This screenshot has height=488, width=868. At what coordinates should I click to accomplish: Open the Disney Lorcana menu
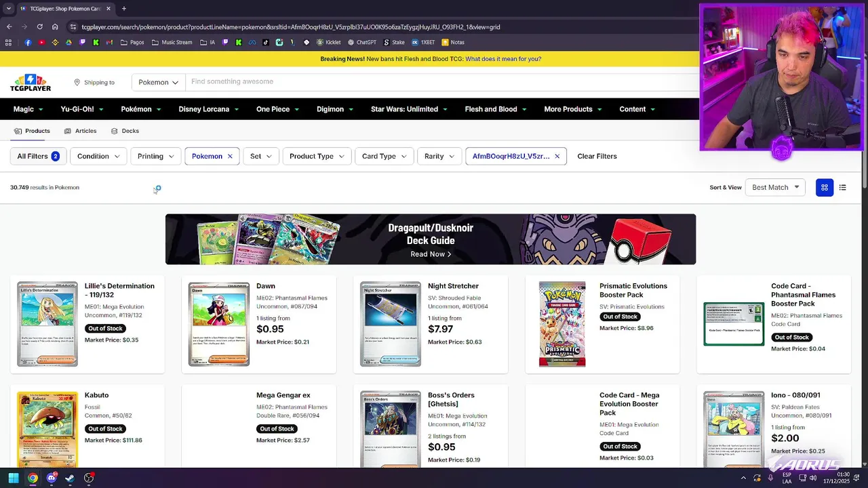[208, 109]
